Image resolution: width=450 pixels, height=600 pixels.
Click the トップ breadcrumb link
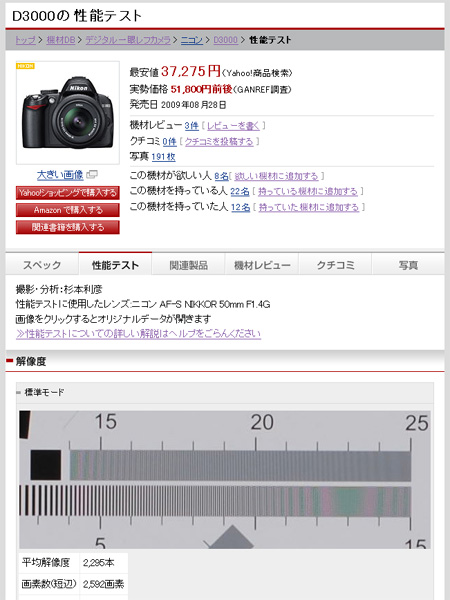tap(25, 40)
